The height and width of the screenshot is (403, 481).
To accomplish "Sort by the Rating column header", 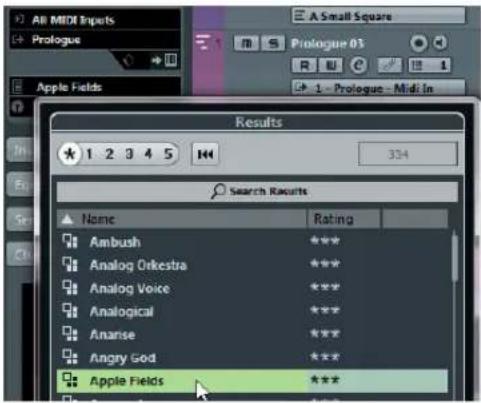I will [344, 219].
